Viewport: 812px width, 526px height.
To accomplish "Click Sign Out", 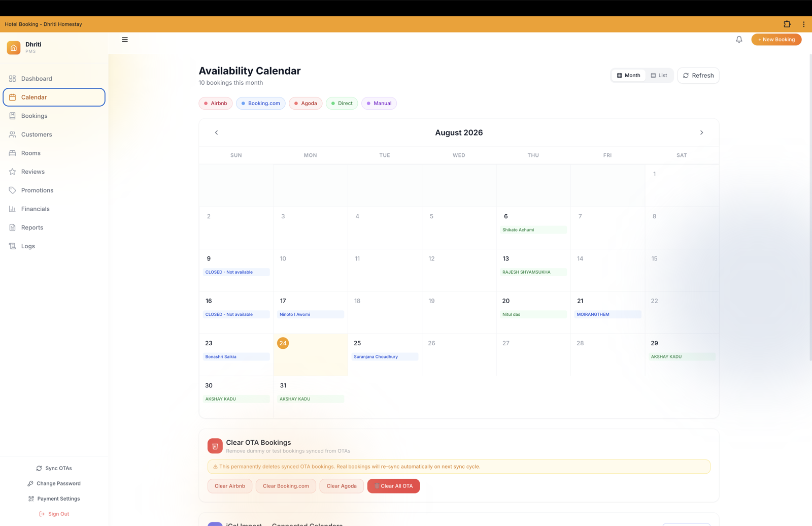I will (54, 514).
